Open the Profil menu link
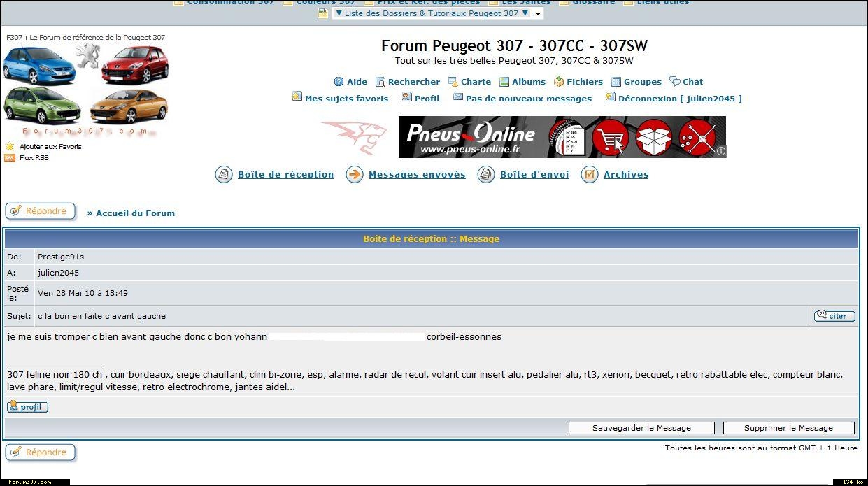 [x=427, y=99]
